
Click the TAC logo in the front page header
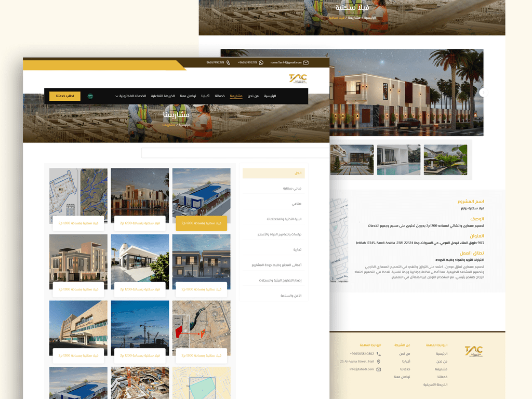[x=298, y=78]
